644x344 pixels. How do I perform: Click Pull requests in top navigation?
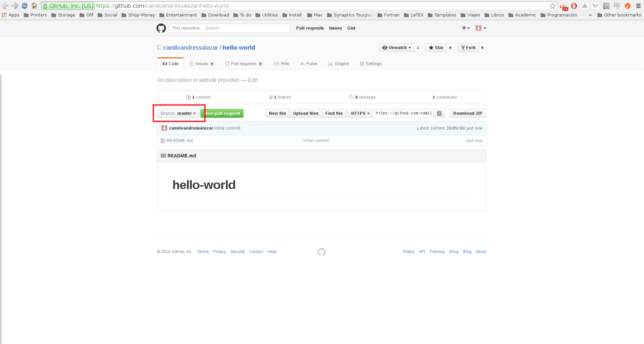(310, 28)
